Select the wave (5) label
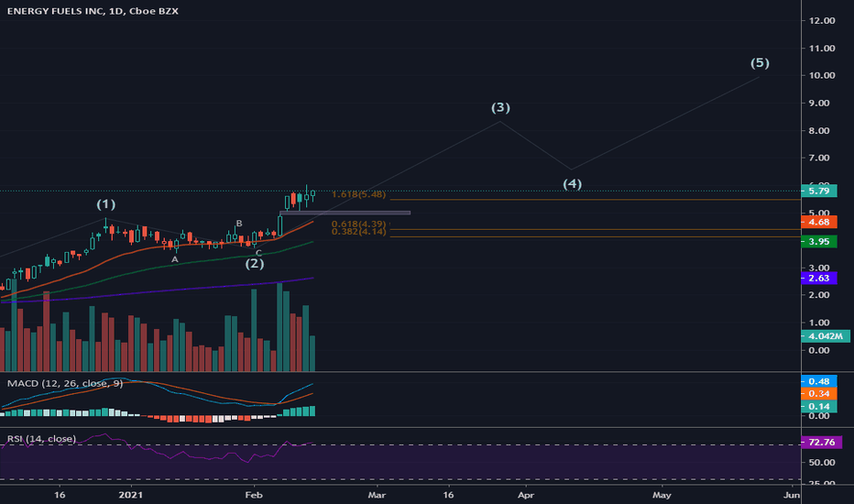 (760, 62)
